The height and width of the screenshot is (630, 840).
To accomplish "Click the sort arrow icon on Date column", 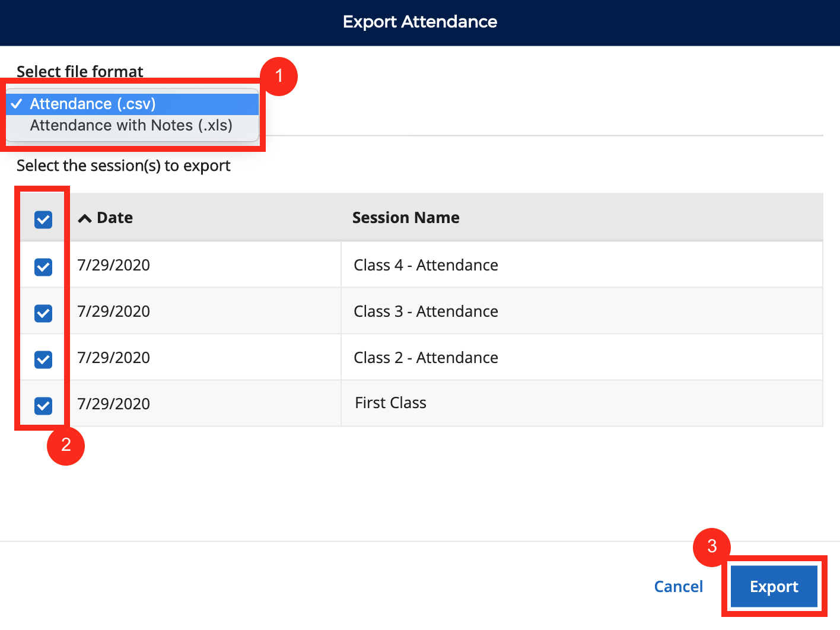I will (85, 217).
